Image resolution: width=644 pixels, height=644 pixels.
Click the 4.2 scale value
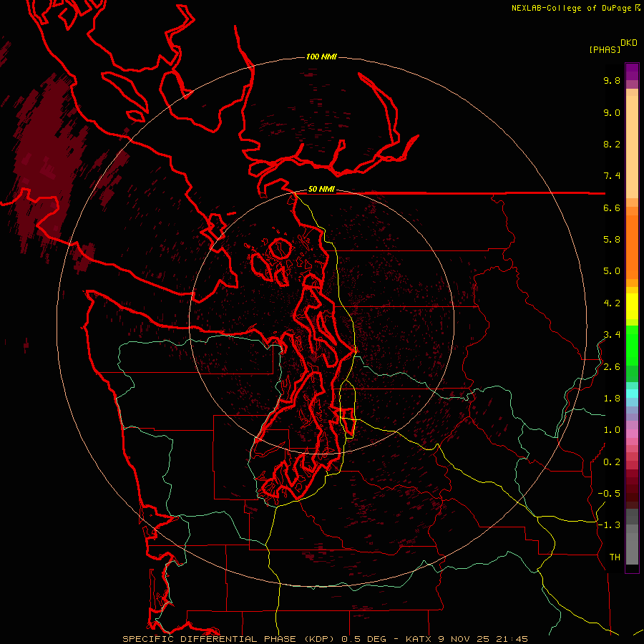pos(612,303)
